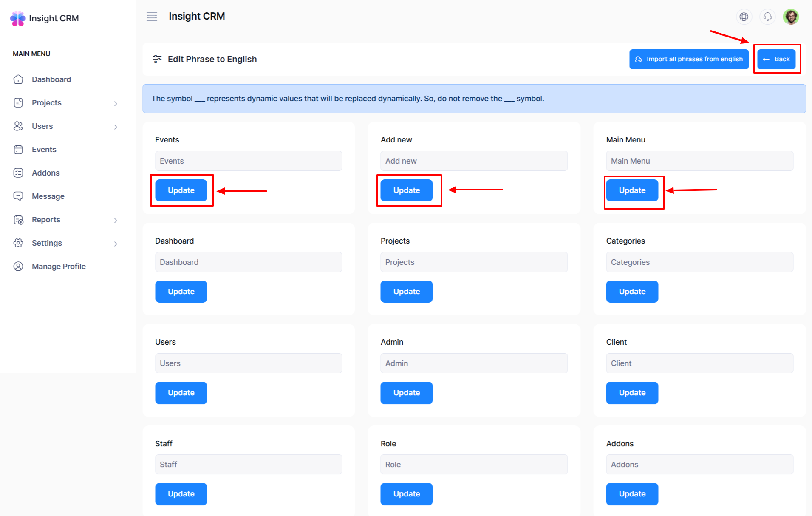Go back using the Back button
The width and height of the screenshot is (812, 516).
point(776,59)
